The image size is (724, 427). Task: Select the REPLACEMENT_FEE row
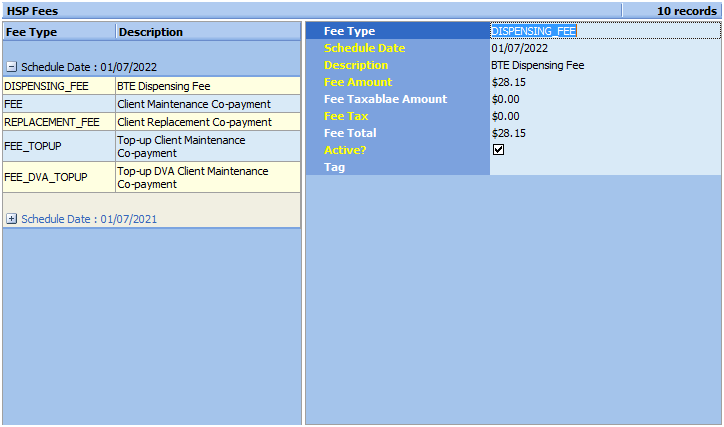coord(58,122)
